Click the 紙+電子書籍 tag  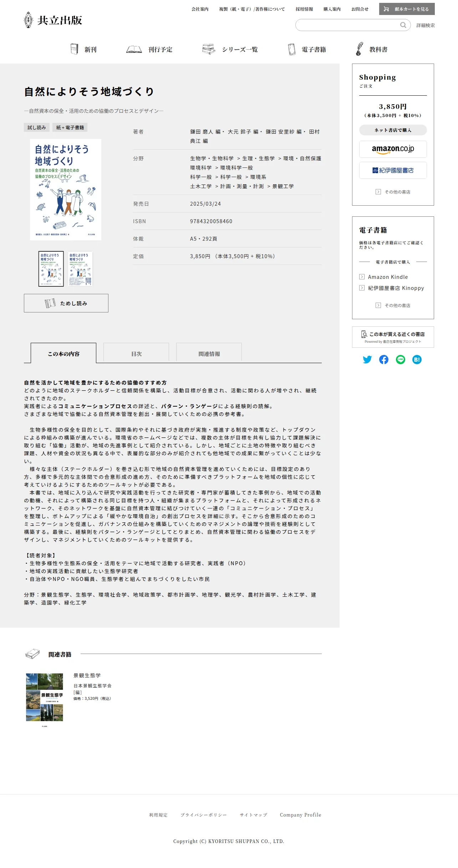pyautogui.click(x=70, y=127)
